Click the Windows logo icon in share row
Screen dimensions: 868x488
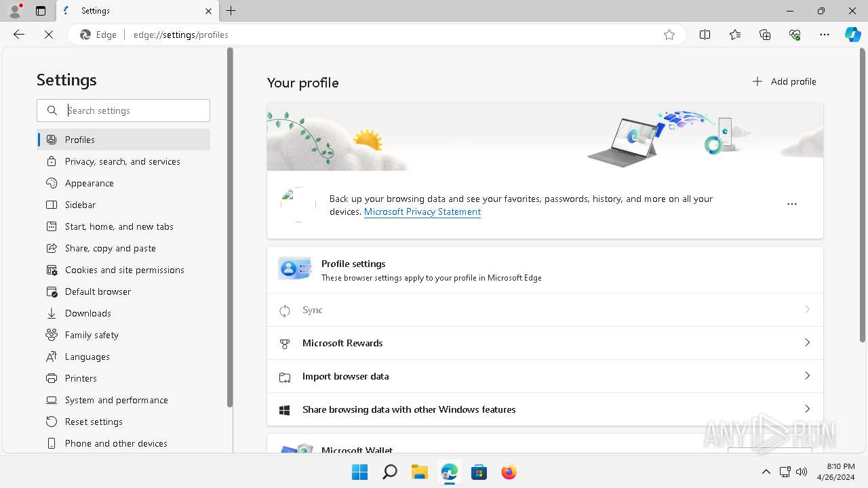(x=285, y=410)
